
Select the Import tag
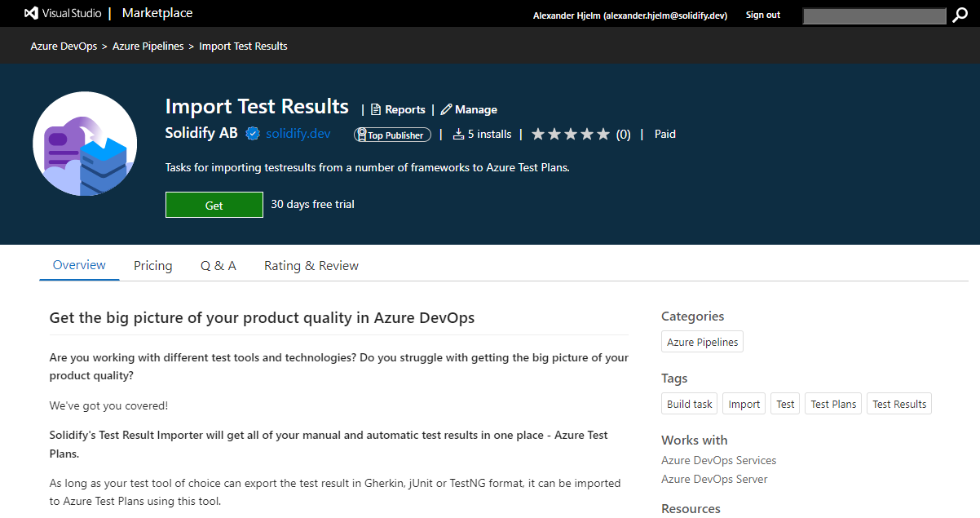point(744,404)
